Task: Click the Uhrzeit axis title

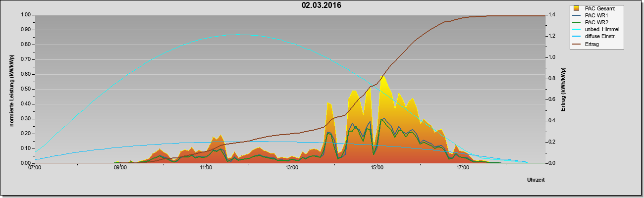Action: click(536, 180)
